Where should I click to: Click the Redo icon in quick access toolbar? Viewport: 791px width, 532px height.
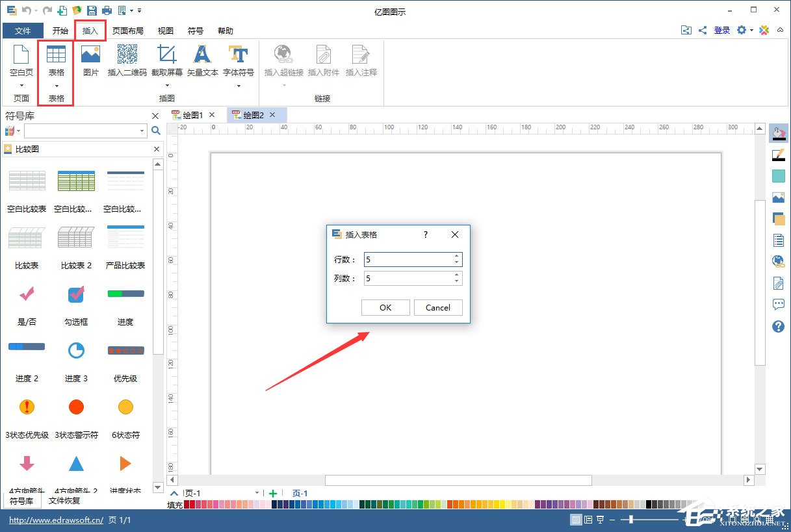pos(47,10)
